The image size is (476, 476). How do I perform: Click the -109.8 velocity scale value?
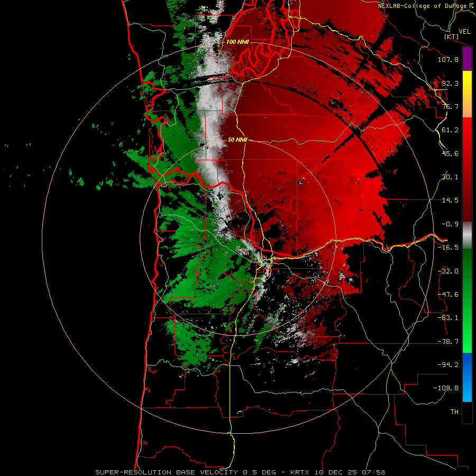click(x=446, y=388)
